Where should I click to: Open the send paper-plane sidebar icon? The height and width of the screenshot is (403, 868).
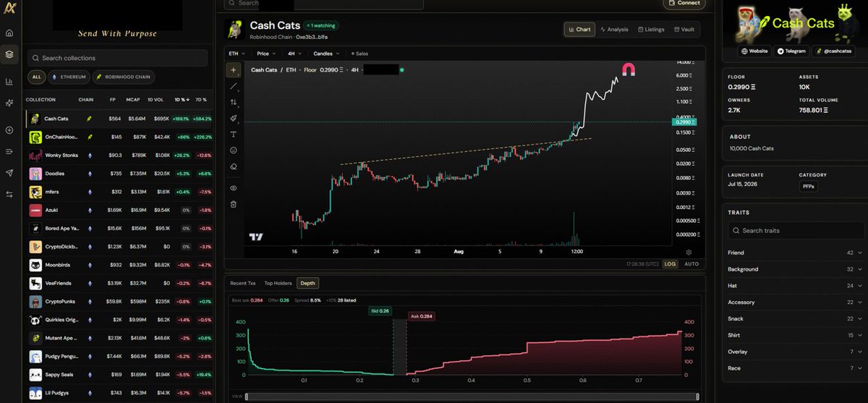pyautogui.click(x=9, y=173)
